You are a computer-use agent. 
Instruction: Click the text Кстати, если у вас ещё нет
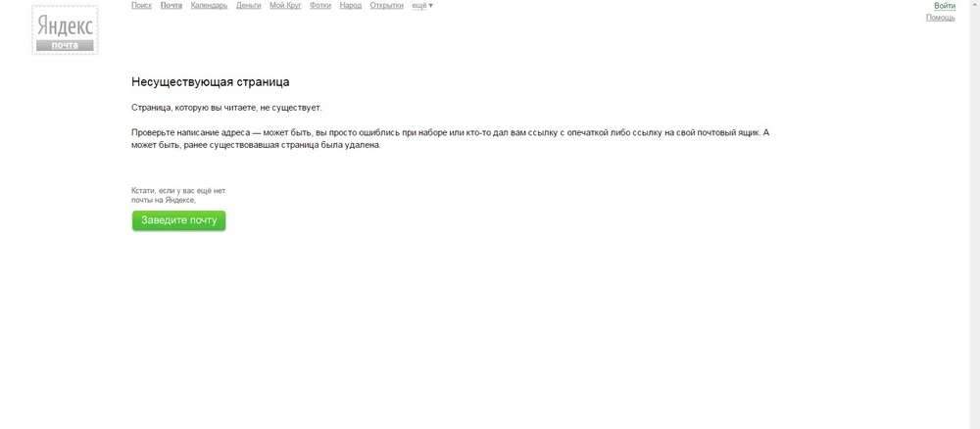[x=178, y=190]
